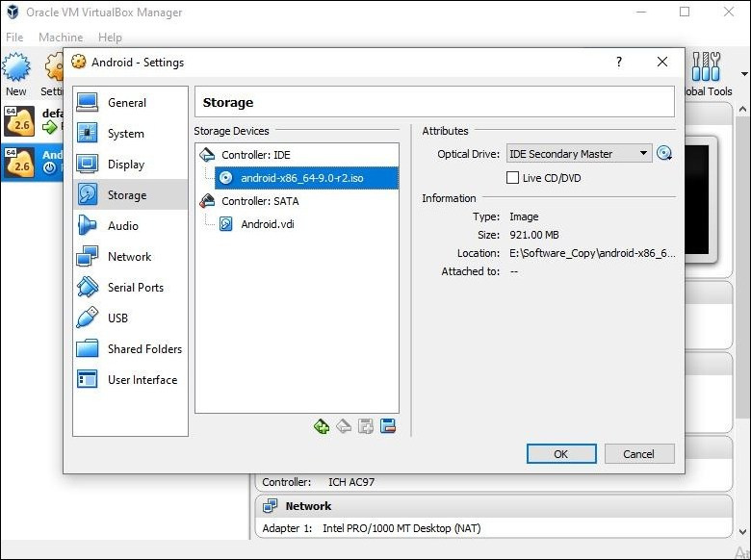Click the Shared Folders folder icon
Image resolution: width=751 pixels, height=560 pixels.
pyautogui.click(x=88, y=348)
